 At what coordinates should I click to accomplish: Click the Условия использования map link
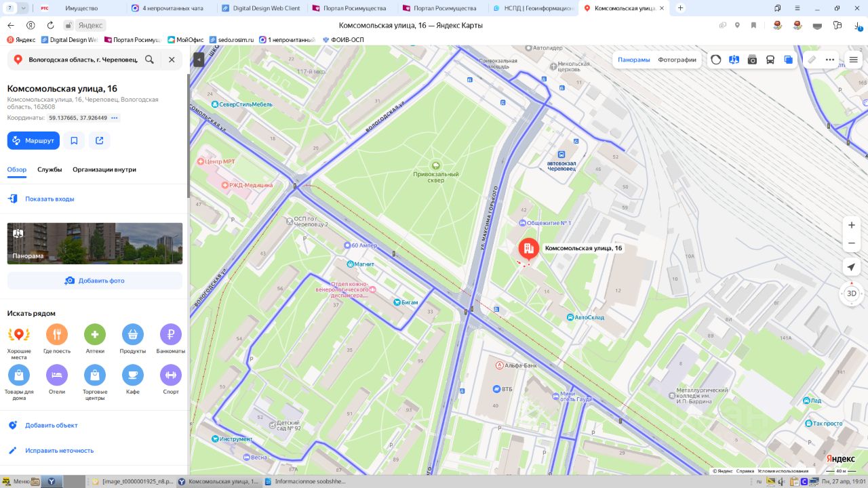pyautogui.click(x=783, y=471)
